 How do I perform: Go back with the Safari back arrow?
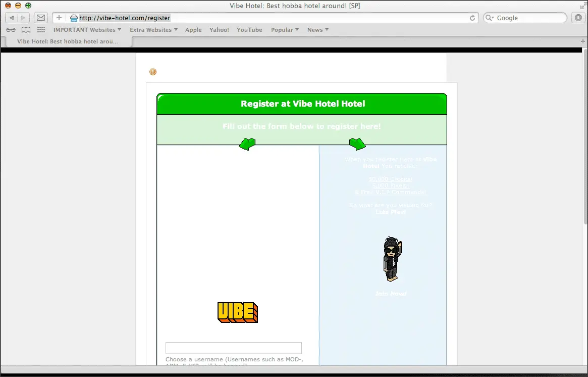(x=12, y=18)
